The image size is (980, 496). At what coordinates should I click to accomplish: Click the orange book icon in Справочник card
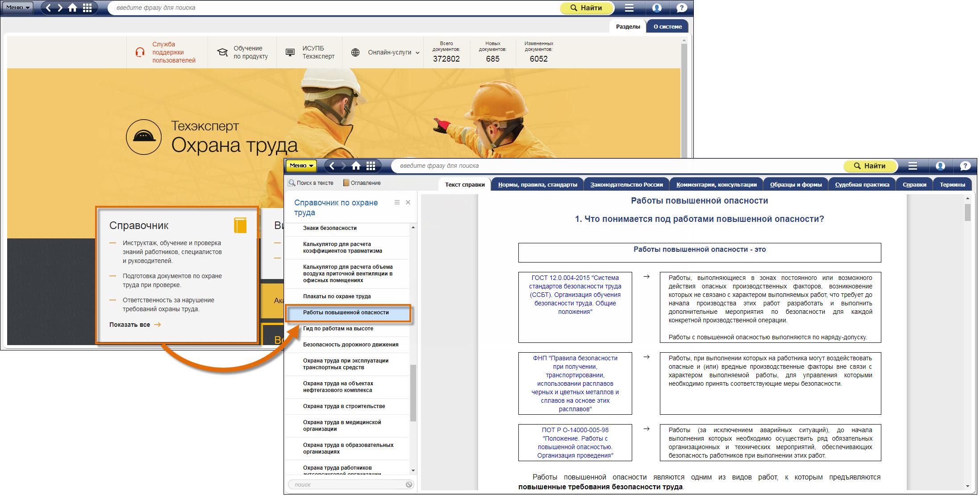pyautogui.click(x=240, y=225)
